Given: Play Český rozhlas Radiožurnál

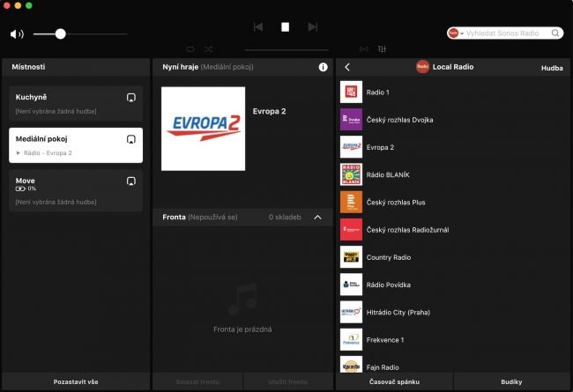Looking at the screenshot, I should tap(453, 230).
